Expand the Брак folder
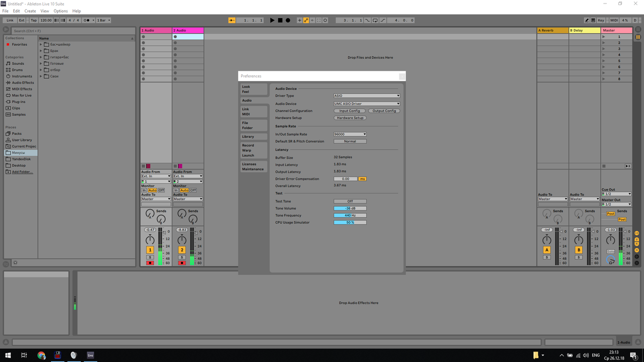The image size is (644, 362). [x=41, y=51]
